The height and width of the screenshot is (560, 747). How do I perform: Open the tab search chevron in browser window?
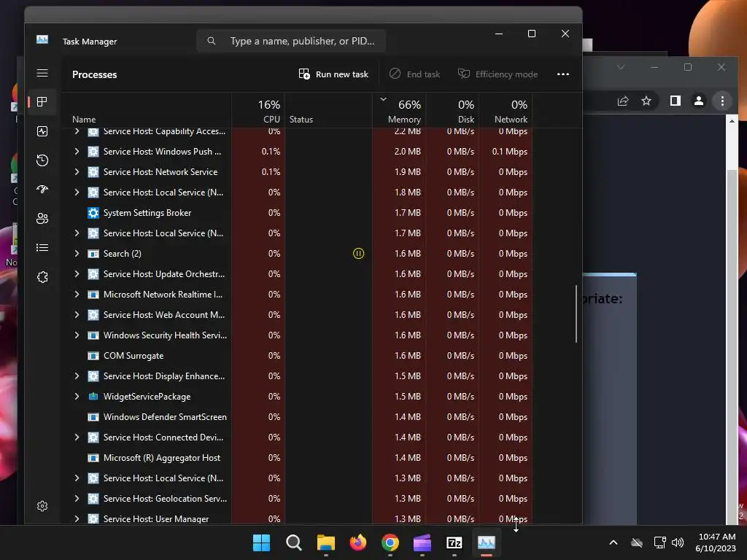point(620,67)
